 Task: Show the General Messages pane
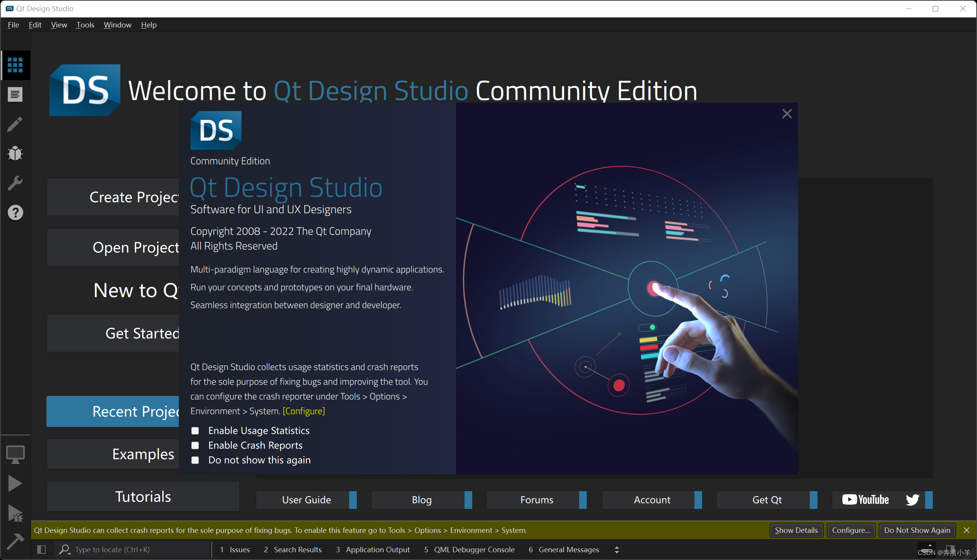(x=564, y=550)
